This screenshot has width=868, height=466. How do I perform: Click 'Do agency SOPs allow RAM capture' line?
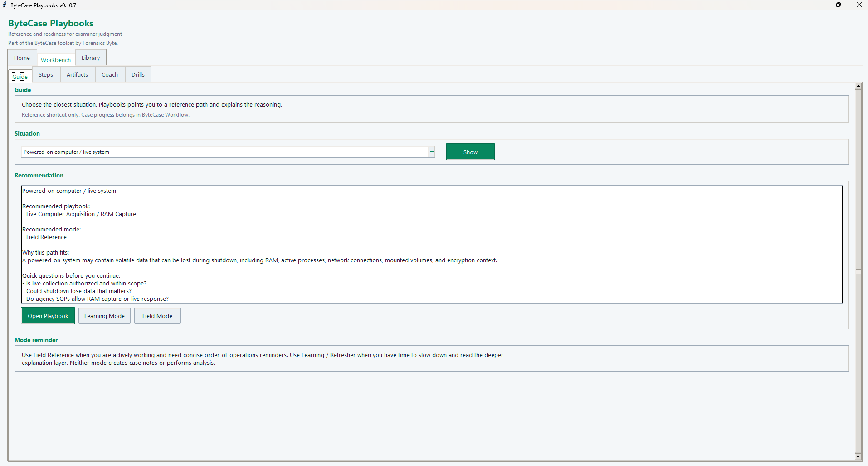pos(96,299)
